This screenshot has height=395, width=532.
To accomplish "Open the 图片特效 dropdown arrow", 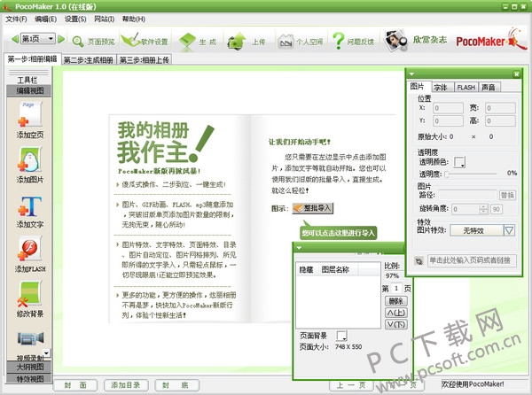I will (x=509, y=230).
